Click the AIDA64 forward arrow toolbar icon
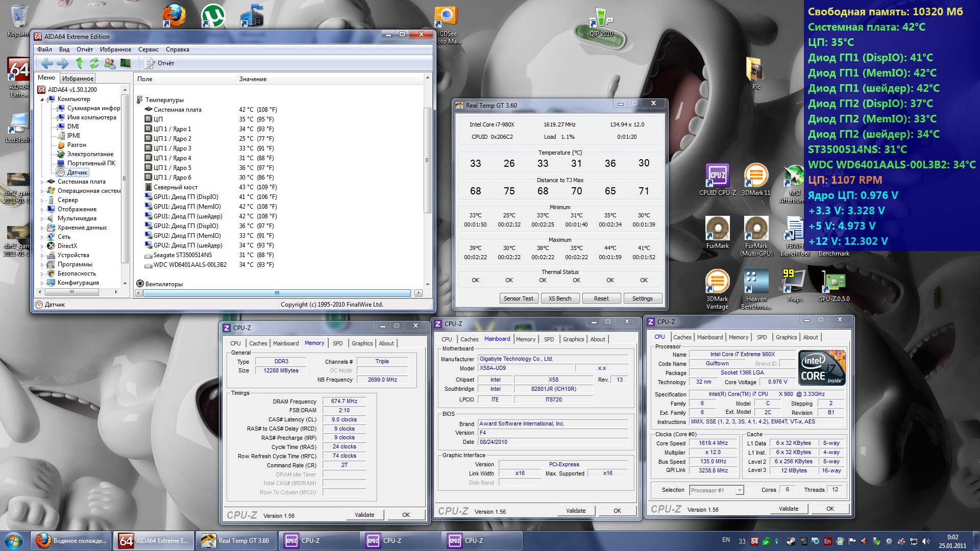This screenshot has width=980, height=551. click(x=63, y=63)
